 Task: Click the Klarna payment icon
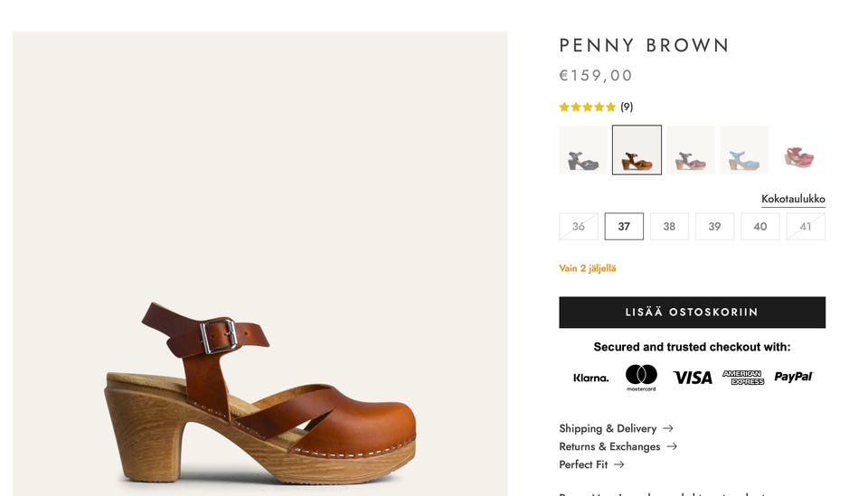590,378
